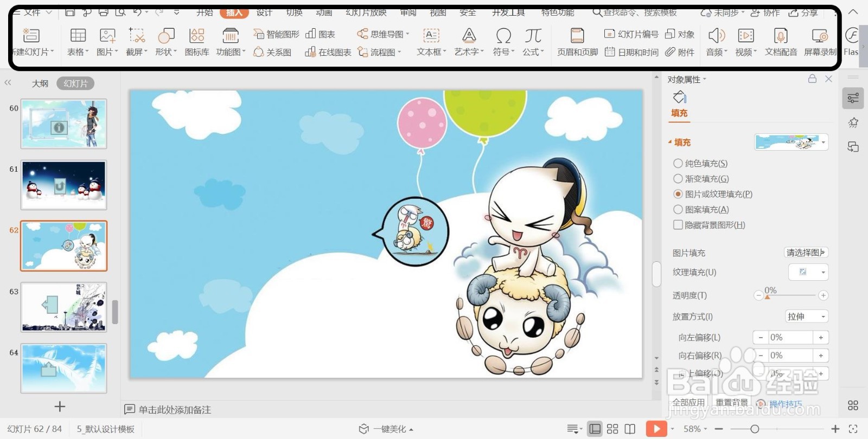868x439 pixels.
Task: Create a 新建幻灯片 new slide
Action: pyautogui.click(x=31, y=42)
